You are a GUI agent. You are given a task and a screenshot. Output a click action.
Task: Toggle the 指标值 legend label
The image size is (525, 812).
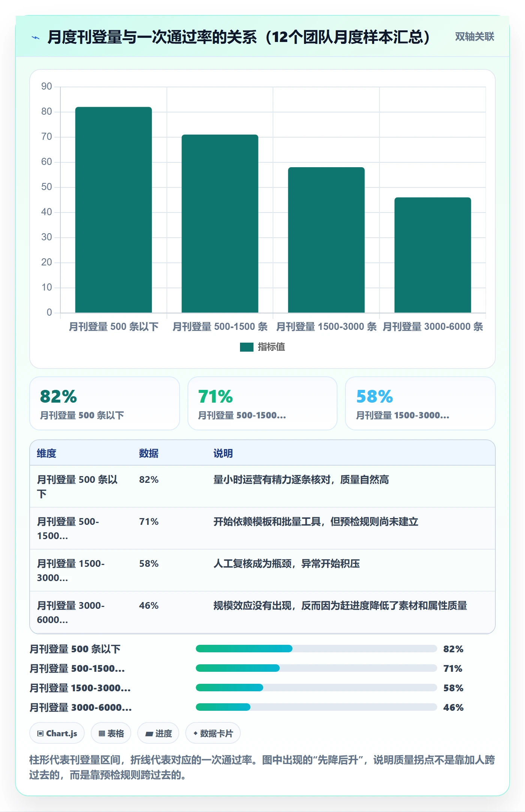pyautogui.click(x=271, y=347)
